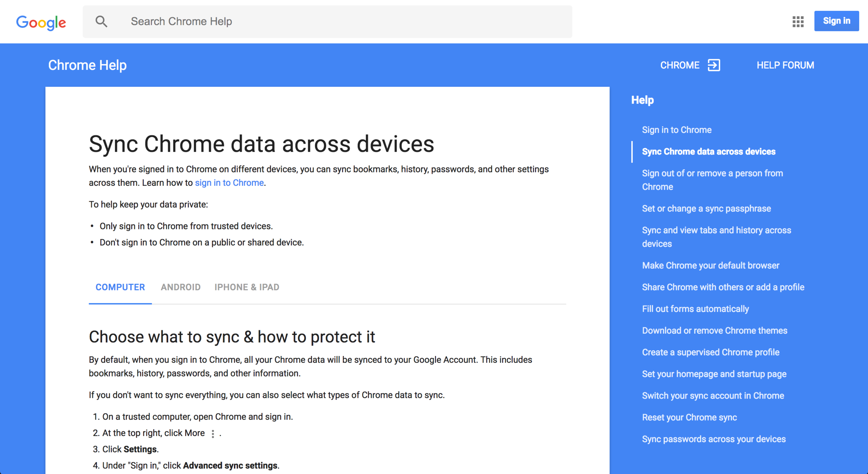Screen dimensions: 868x474
Task: Switch to the IPHONE & IPAD tab
Action: point(247,287)
